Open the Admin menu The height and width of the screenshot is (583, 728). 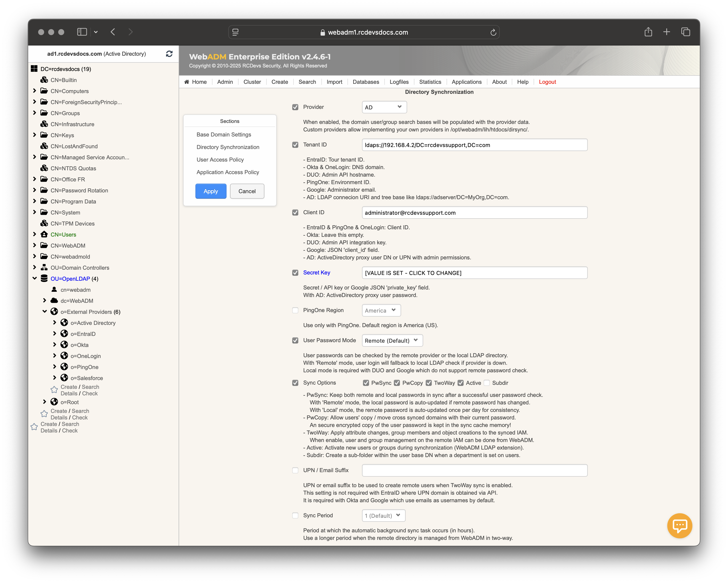[225, 82]
